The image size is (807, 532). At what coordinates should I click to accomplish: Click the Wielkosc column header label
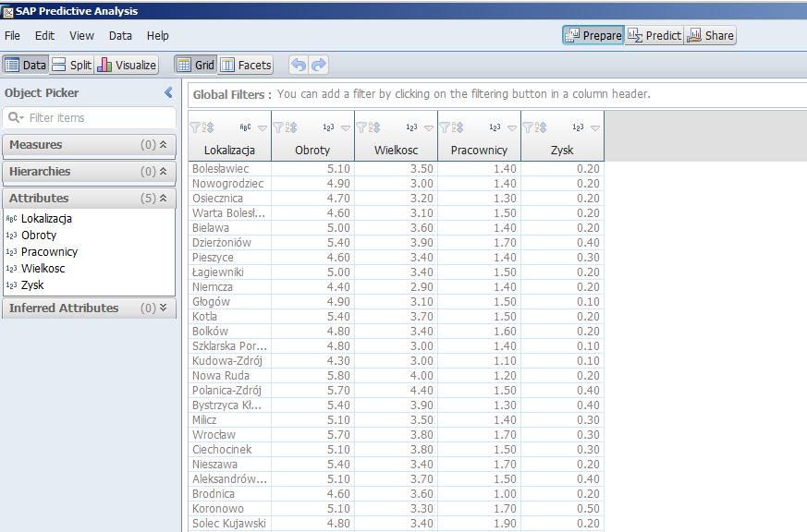(396, 151)
